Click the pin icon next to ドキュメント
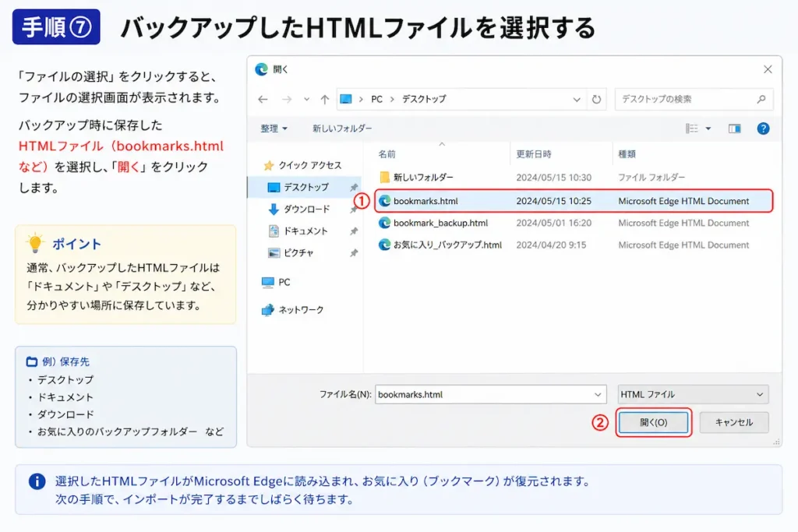798x532 pixels. (354, 231)
